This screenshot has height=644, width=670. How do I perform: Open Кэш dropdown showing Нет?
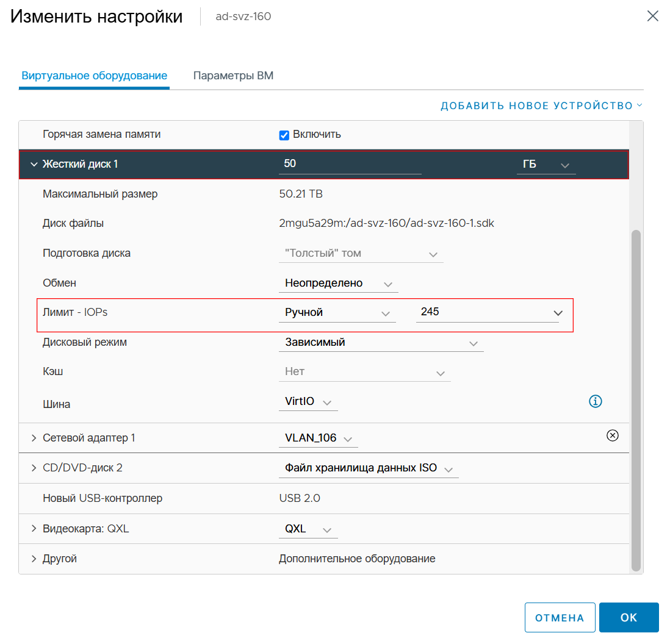point(364,373)
